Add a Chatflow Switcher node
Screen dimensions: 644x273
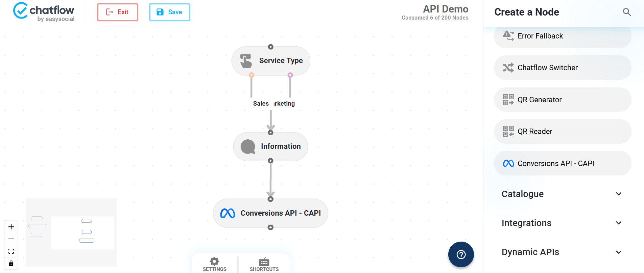[x=563, y=67]
